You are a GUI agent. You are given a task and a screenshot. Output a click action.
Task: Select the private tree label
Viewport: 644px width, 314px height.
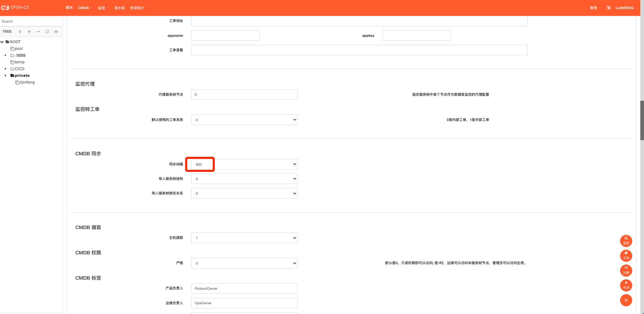(22, 75)
